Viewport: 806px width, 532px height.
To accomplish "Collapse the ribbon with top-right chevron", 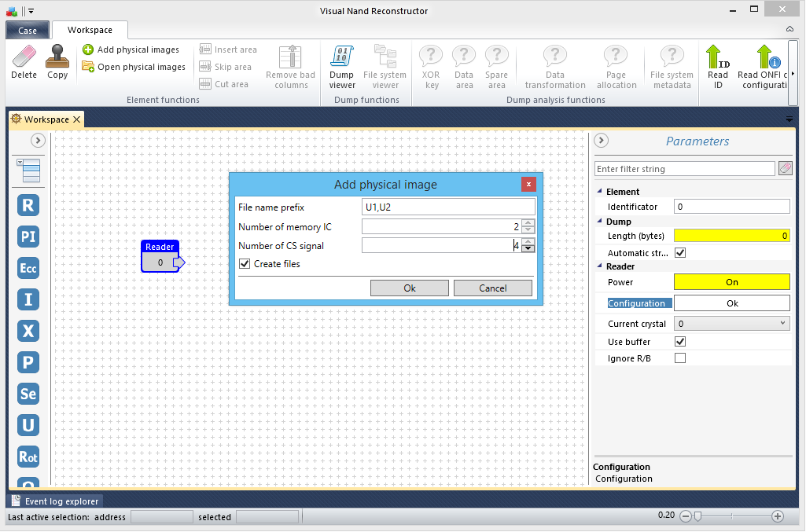I will coord(789,29).
